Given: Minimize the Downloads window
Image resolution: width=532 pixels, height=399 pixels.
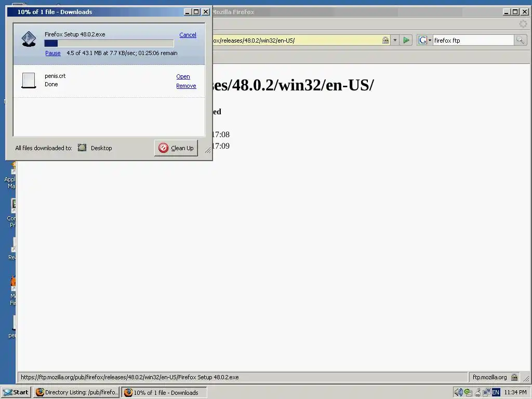Looking at the screenshot, I should 187,12.
